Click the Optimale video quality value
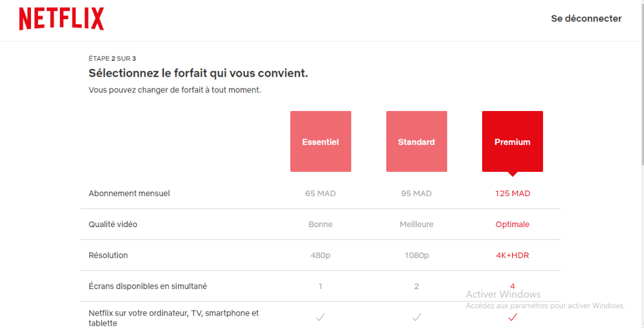This screenshot has height=328, width=644. tap(512, 224)
